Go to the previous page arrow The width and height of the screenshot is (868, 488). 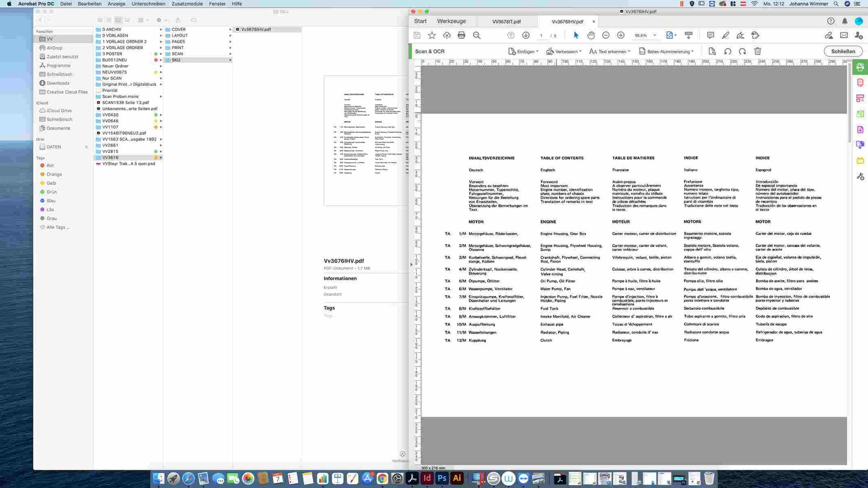[x=511, y=35]
